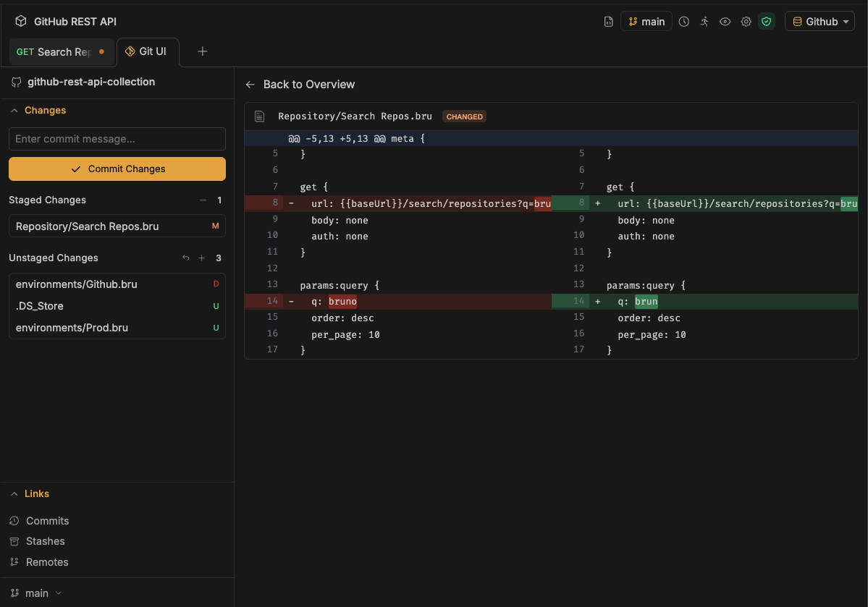This screenshot has height=607, width=868.
Task: Open the Github environment dropdown
Action: tap(819, 22)
